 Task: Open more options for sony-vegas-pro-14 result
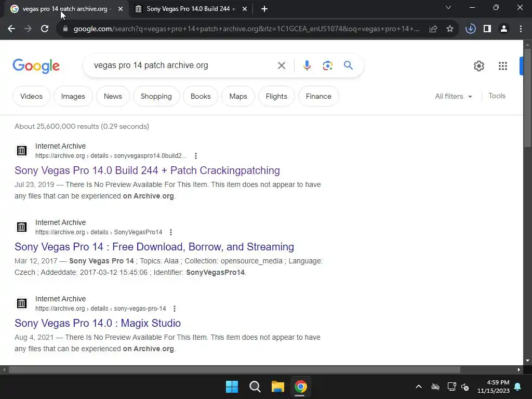(x=175, y=309)
